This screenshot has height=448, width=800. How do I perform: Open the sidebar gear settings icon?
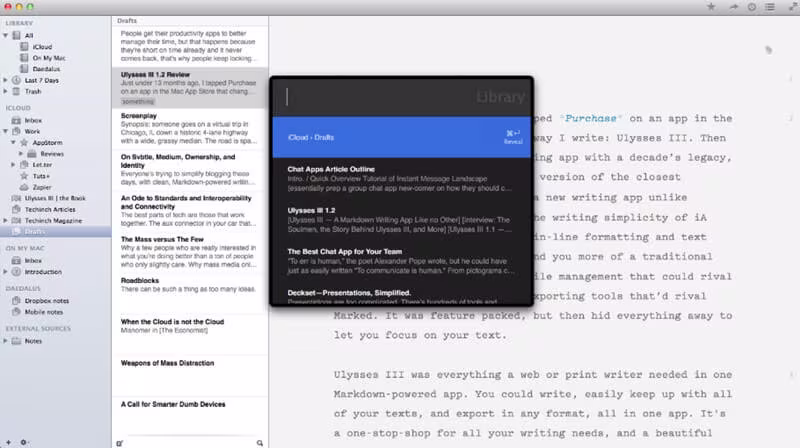[x=23, y=442]
